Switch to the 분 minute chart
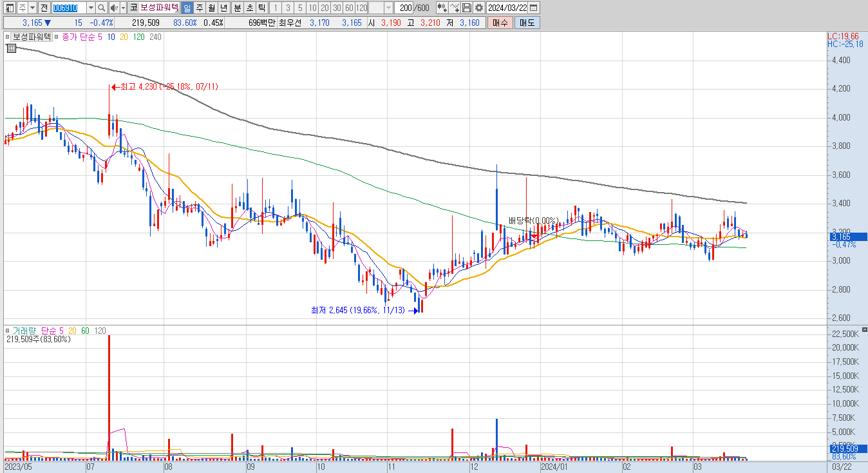This screenshot has width=868, height=473. click(x=237, y=8)
